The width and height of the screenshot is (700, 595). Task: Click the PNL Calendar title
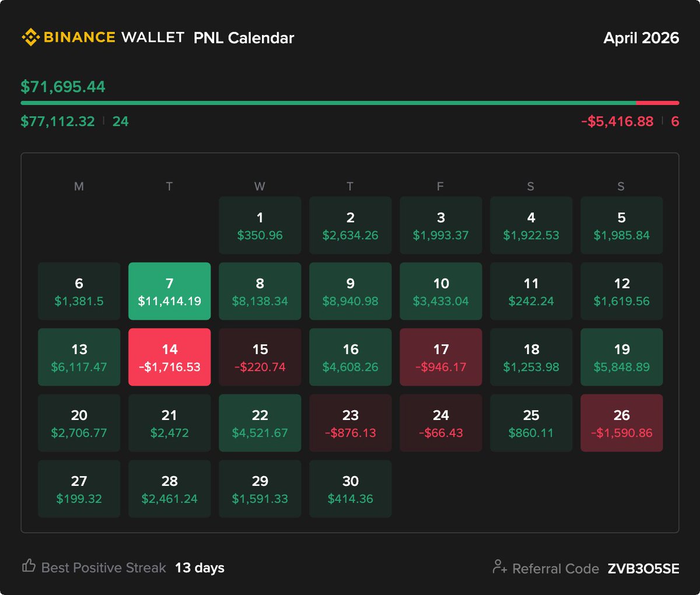244,38
